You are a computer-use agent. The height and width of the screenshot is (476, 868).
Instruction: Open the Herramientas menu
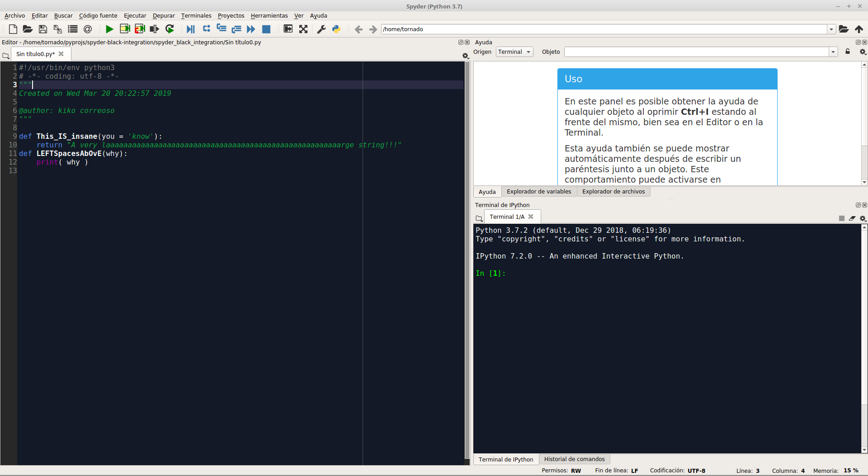(269, 16)
